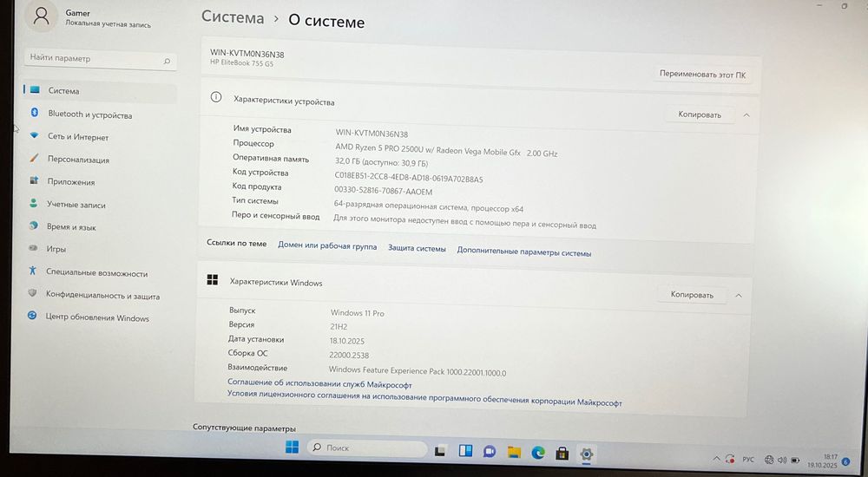868x477 pixels.
Task: Open Домен или рабочая группа link
Action: pos(327,246)
